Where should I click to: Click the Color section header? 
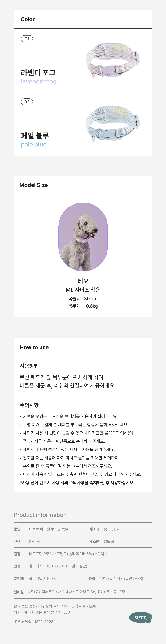click(x=28, y=19)
